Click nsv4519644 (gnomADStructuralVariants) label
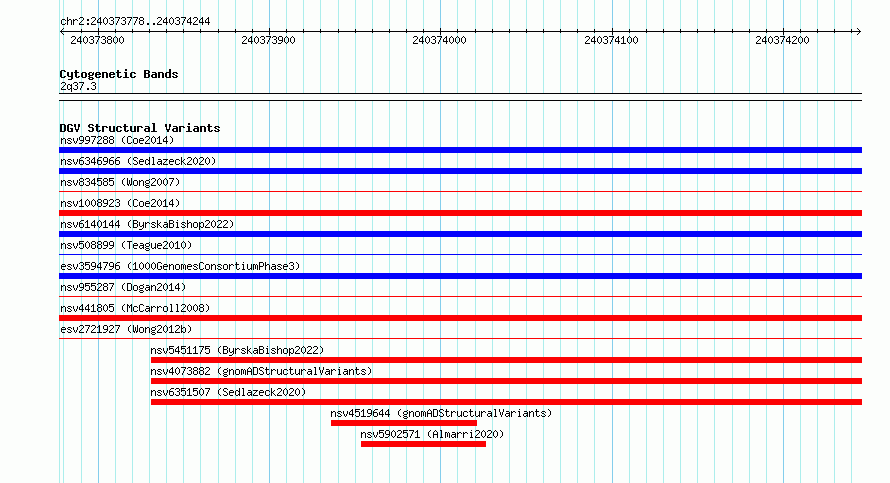Screen dimensions: 890x483 pyautogui.click(x=441, y=413)
